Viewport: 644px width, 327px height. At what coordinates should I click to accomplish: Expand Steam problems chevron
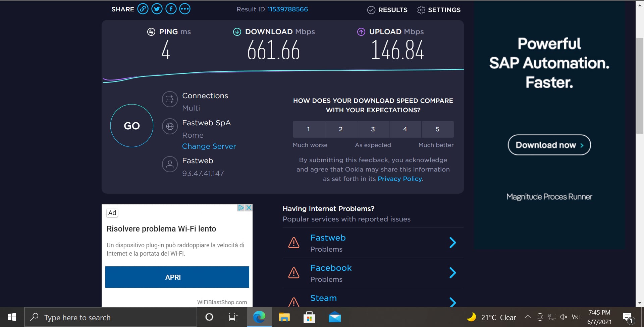[x=453, y=302]
